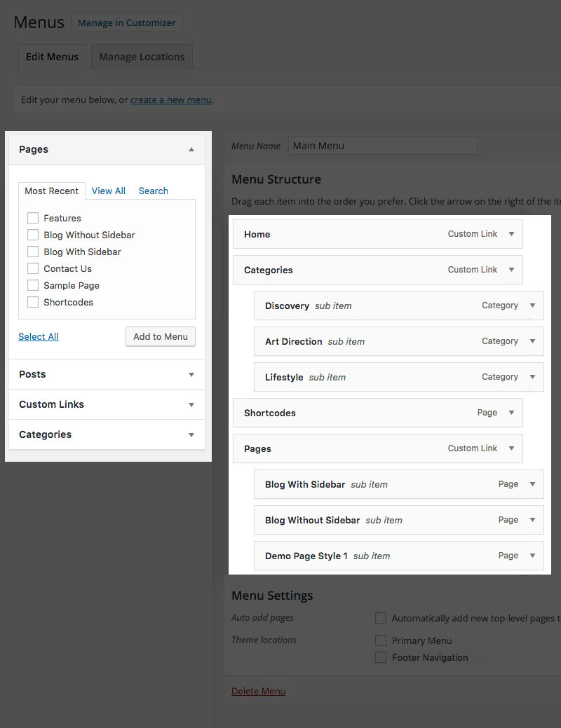Expand Blog With Sidebar item arrow
The width and height of the screenshot is (561, 728).
pyautogui.click(x=532, y=484)
